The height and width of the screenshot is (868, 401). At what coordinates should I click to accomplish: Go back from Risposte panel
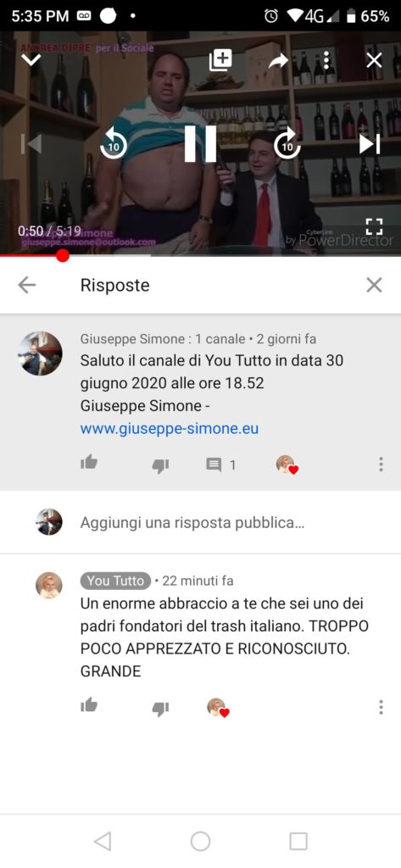26,285
